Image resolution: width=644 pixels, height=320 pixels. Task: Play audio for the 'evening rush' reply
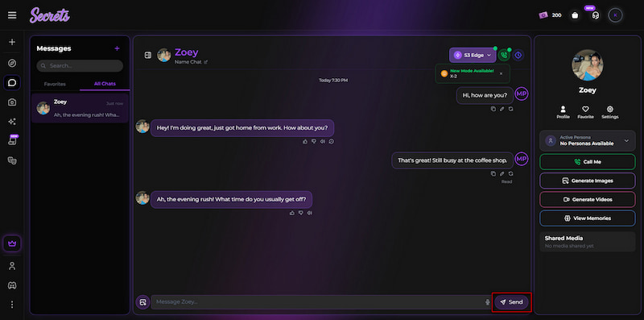[x=309, y=213]
